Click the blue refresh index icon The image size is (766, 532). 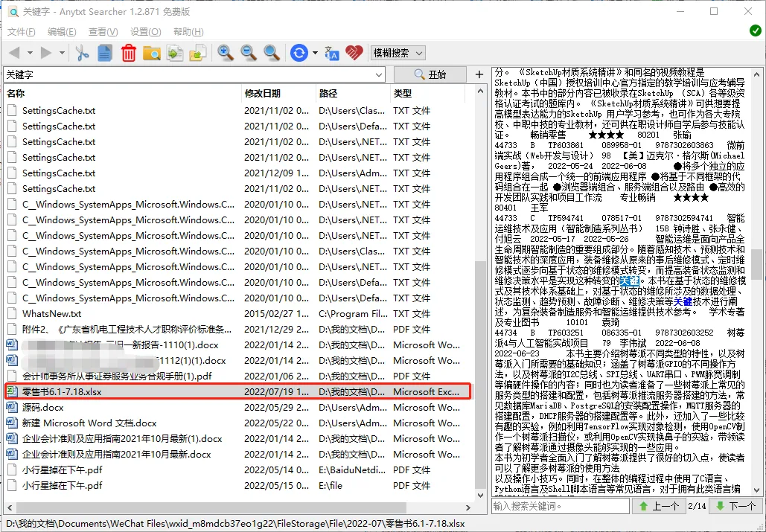[x=299, y=52]
